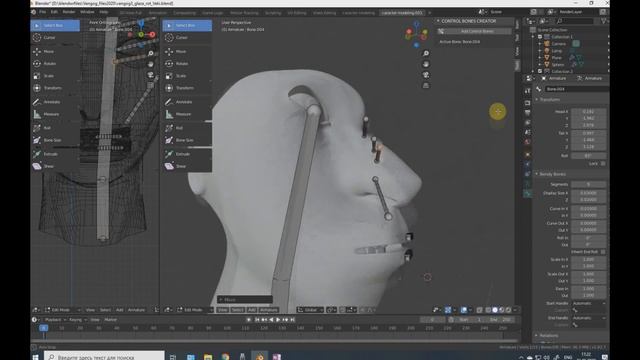640x360 pixels.
Task: Click the Windows taskbar search box
Action: point(104,356)
